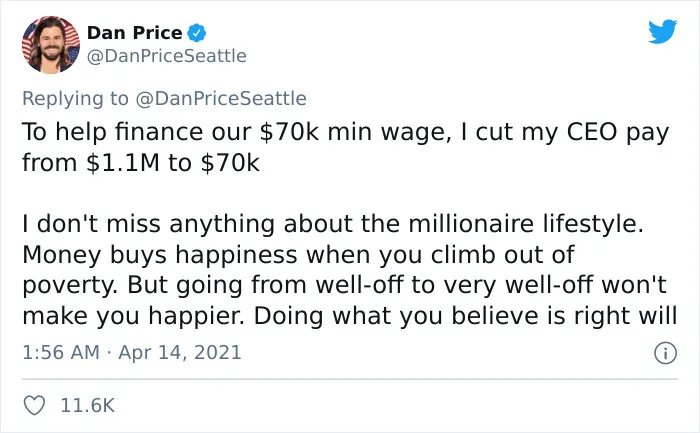Open the tweet info icon
The height and width of the screenshot is (433, 700).
pos(665,353)
